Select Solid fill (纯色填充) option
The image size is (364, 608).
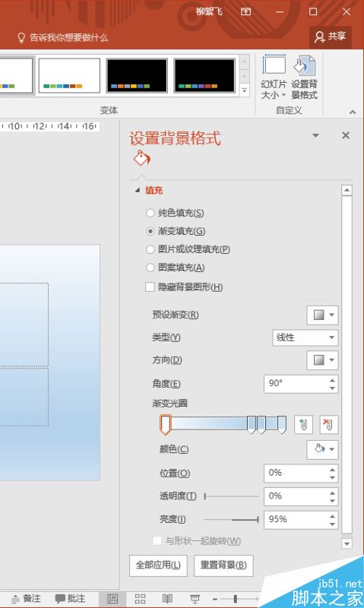click(175, 213)
